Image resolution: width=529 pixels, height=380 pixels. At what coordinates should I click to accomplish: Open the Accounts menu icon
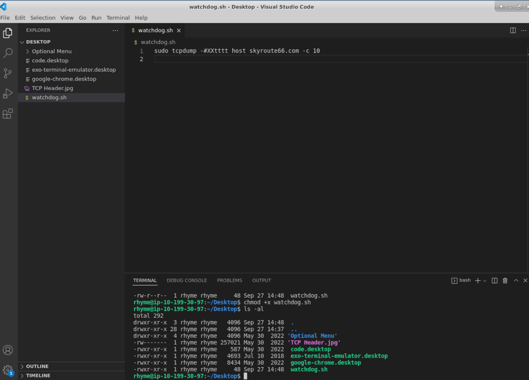point(8,350)
